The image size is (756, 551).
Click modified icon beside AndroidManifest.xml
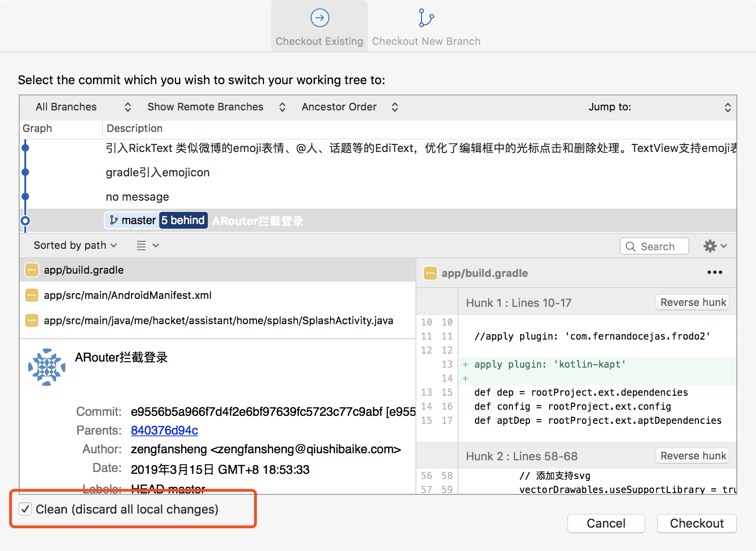31,295
